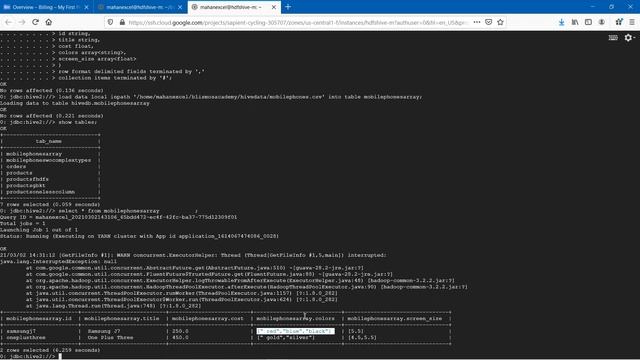Bookmark this page with the star
Viewport: 640px width, 360px height.
pos(500,22)
